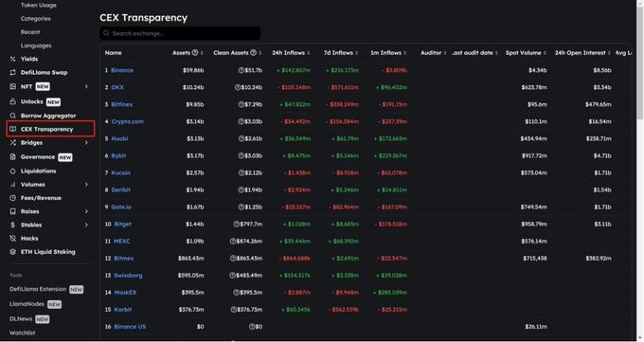Click the Raises book icon

click(x=12, y=211)
